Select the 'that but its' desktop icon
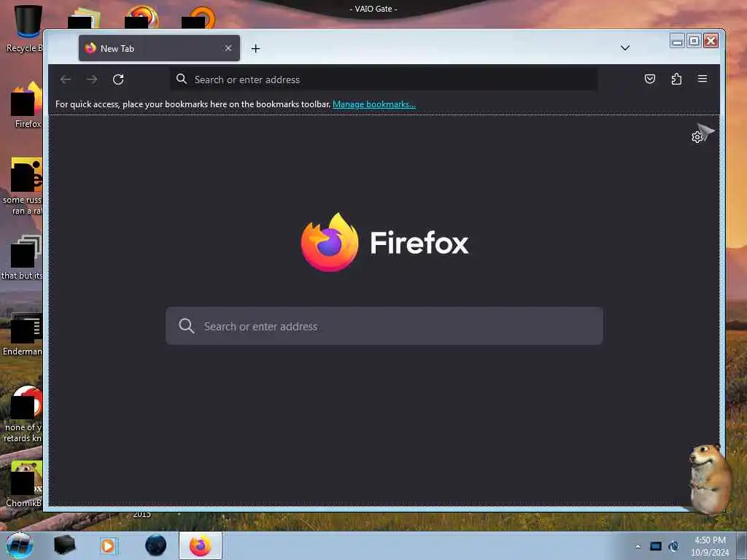This screenshot has width=747, height=560. click(23, 257)
